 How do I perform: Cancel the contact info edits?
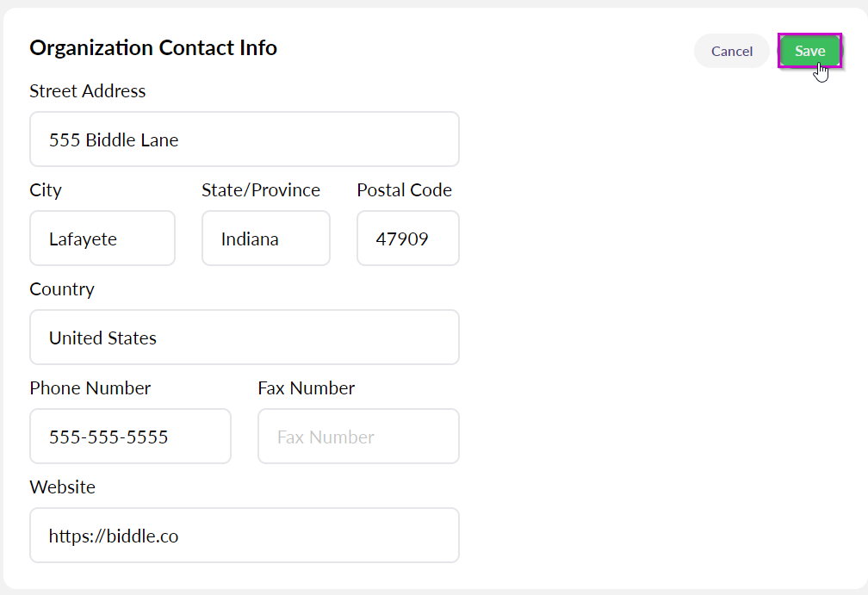click(731, 51)
